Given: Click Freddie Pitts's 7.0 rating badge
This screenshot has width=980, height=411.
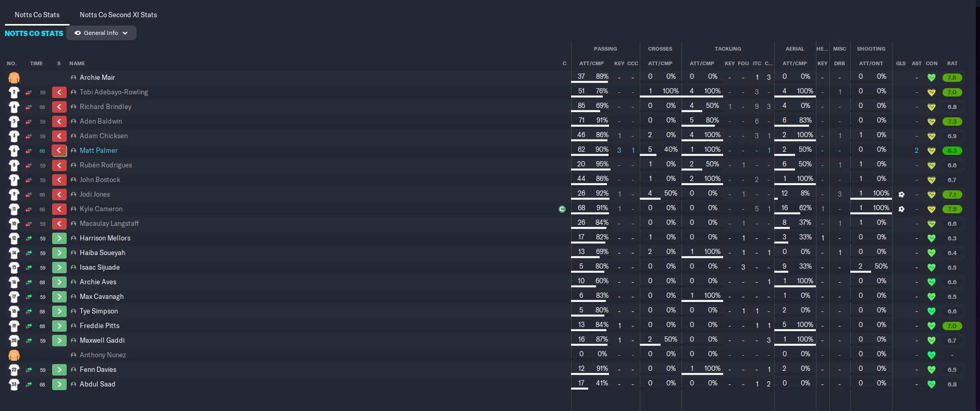Looking at the screenshot, I should coord(952,326).
